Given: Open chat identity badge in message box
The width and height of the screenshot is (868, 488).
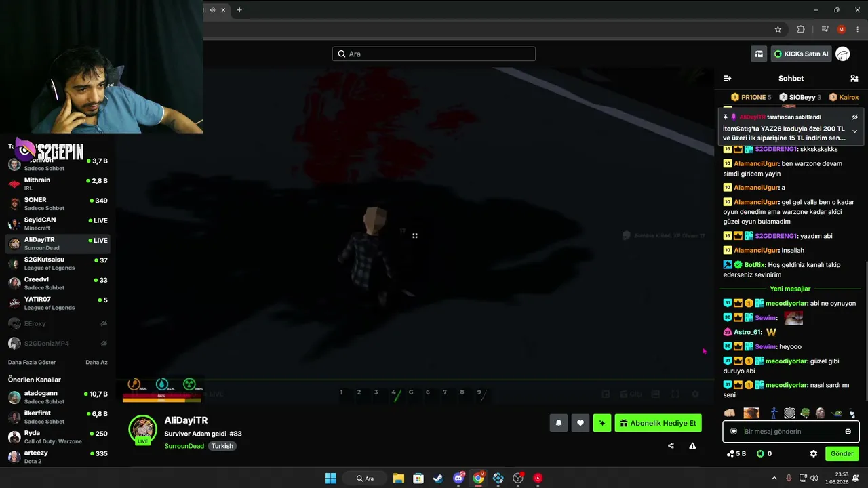Looking at the screenshot, I should pos(733,432).
